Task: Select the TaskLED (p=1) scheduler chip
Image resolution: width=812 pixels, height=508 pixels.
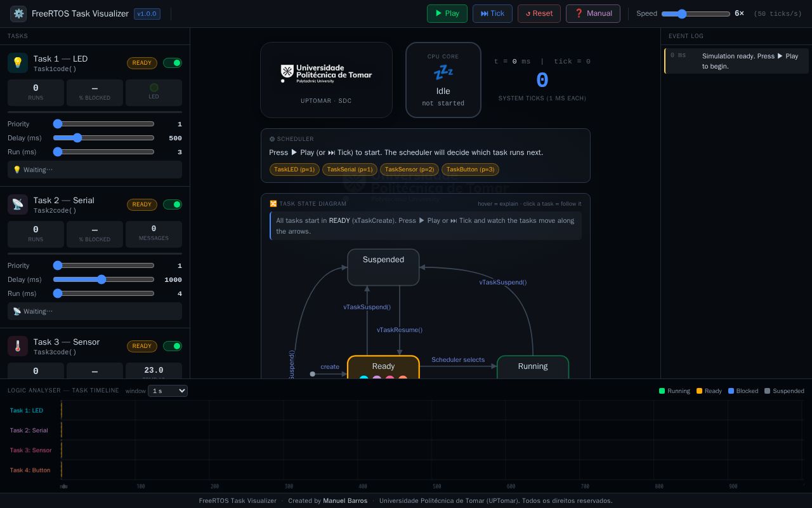Action: pos(294,170)
